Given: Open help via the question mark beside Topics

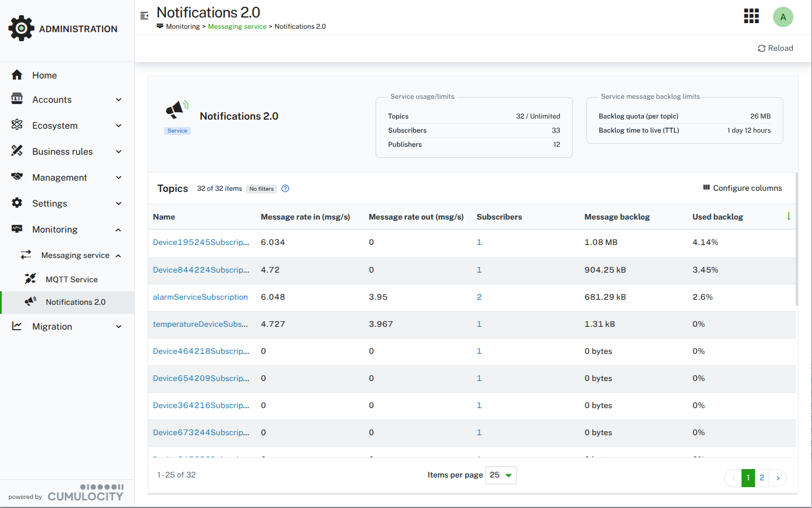Looking at the screenshot, I should pos(285,189).
